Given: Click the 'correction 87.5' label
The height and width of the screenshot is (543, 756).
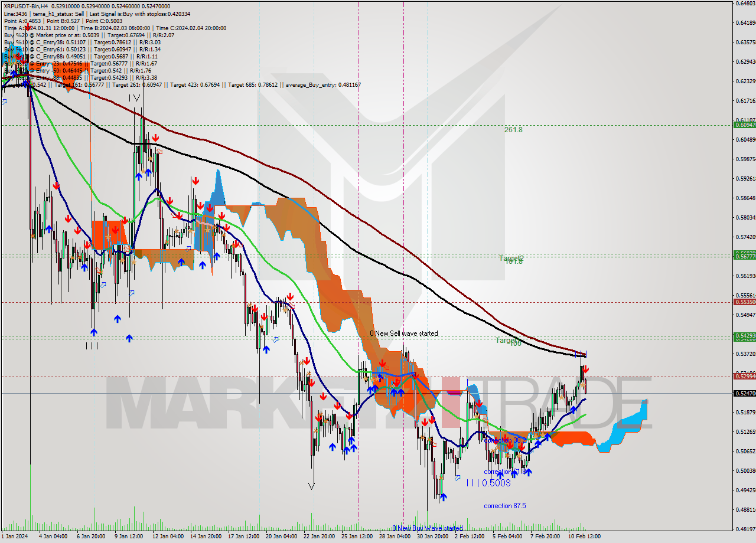Looking at the screenshot, I should point(505,506).
